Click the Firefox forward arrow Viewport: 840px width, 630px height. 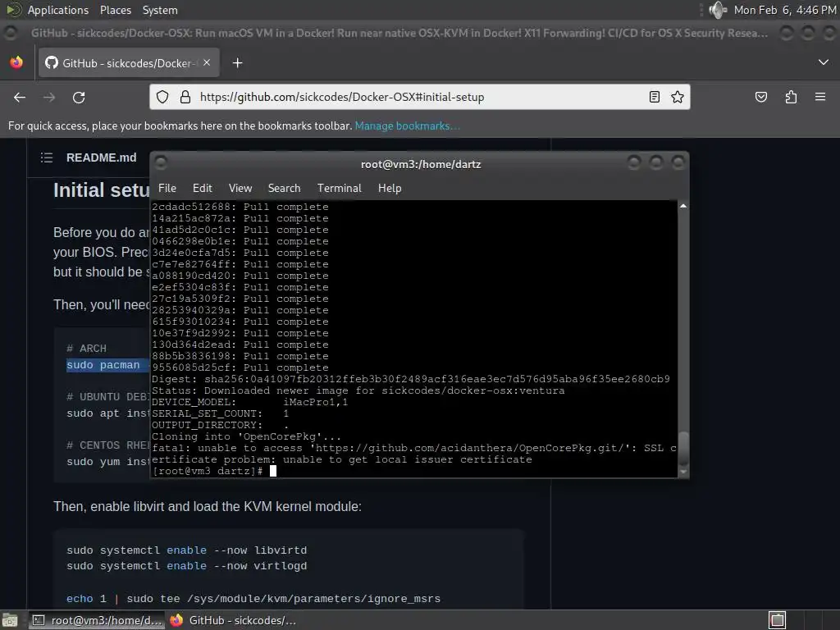pyautogui.click(x=49, y=97)
